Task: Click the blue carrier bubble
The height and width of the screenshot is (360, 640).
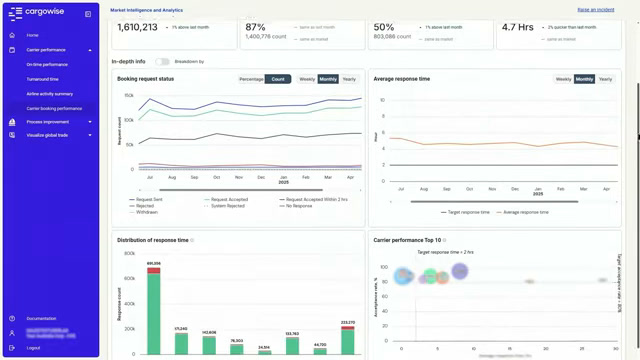Action: [x=403, y=276]
